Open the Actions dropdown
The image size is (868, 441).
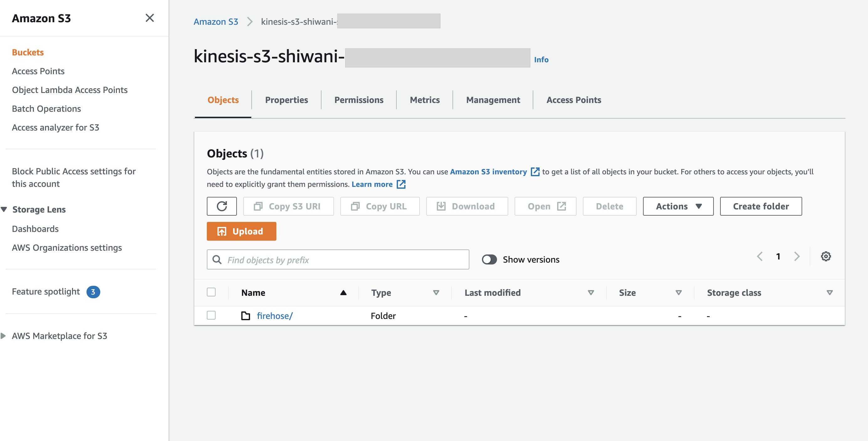coord(677,206)
